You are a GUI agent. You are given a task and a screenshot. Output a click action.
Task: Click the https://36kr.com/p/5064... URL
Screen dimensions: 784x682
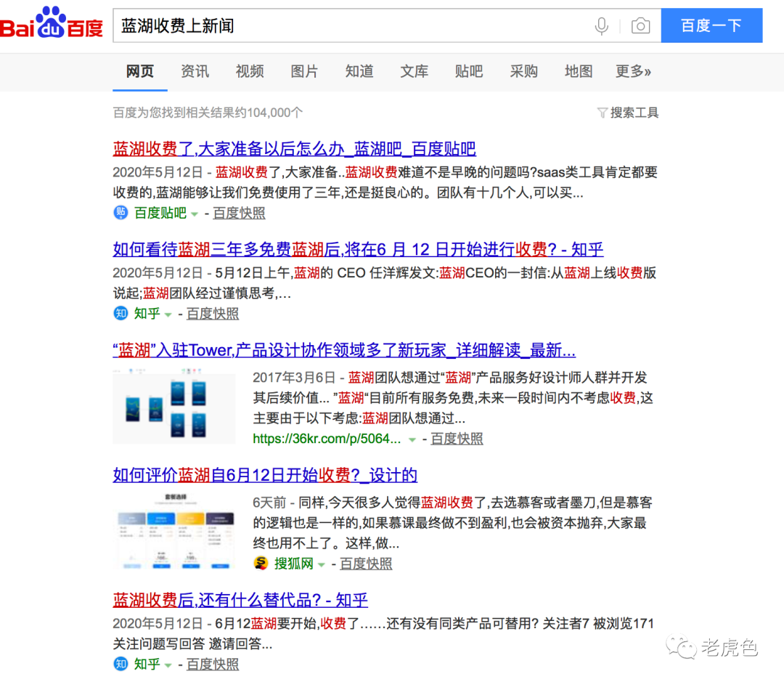(x=327, y=439)
